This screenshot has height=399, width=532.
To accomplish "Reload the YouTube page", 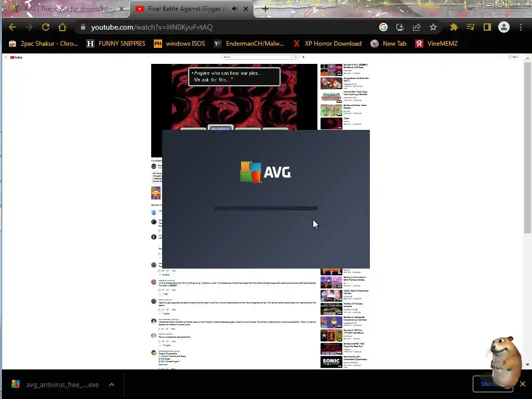I will click(x=46, y=27).
